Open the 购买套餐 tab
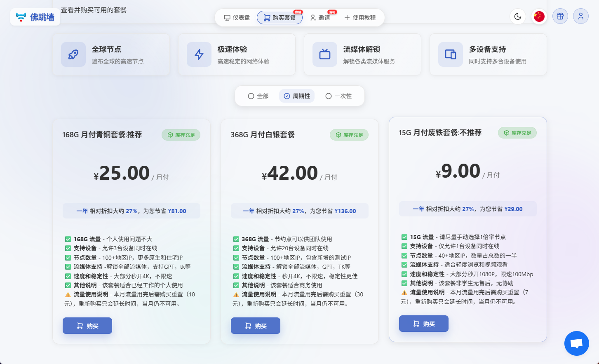 pos(280,18)
